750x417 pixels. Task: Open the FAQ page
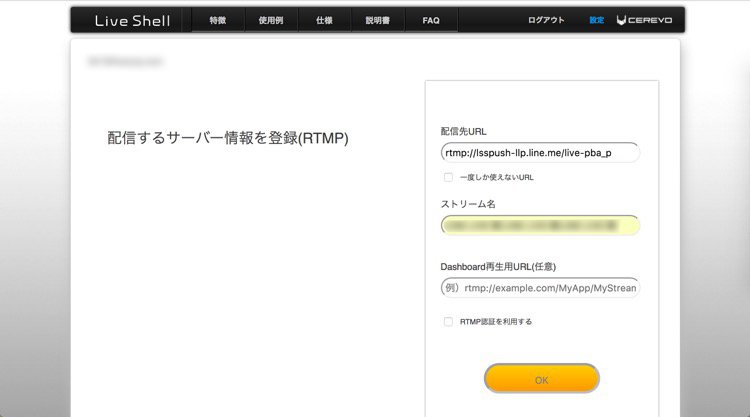pyautogui.click(x=431, y=20)
